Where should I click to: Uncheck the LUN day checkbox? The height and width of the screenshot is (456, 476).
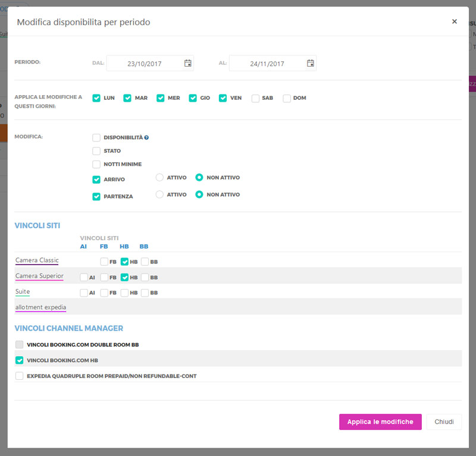click(x=96, y=98)
